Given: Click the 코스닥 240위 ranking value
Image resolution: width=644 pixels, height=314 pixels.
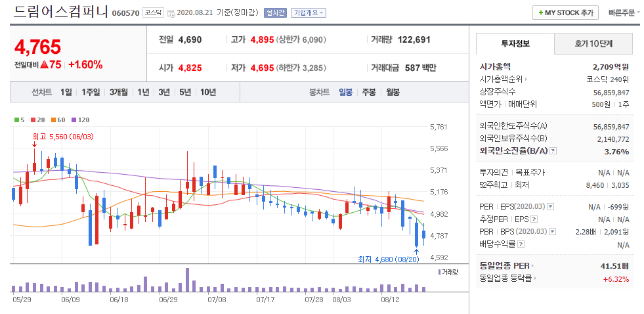Looking at the screenshot, I should coord(607,79).
